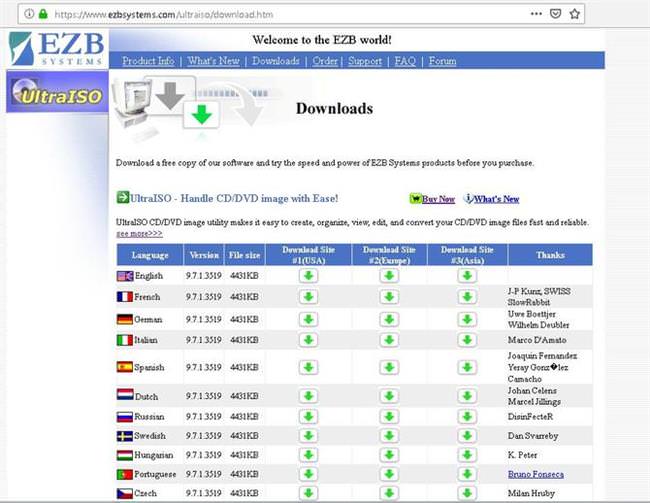
Task: Download French version from Asia site
Action: point(467,297)
